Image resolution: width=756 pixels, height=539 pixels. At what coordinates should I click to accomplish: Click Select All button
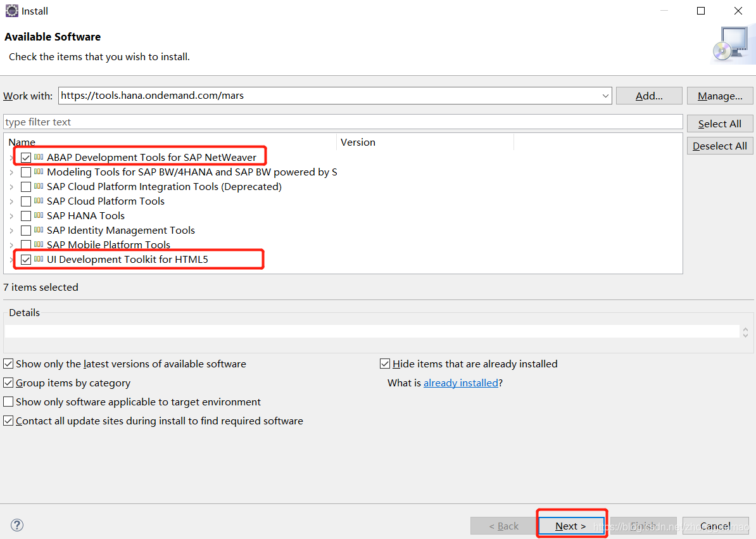pyautogui.click(x=720, y=124)
